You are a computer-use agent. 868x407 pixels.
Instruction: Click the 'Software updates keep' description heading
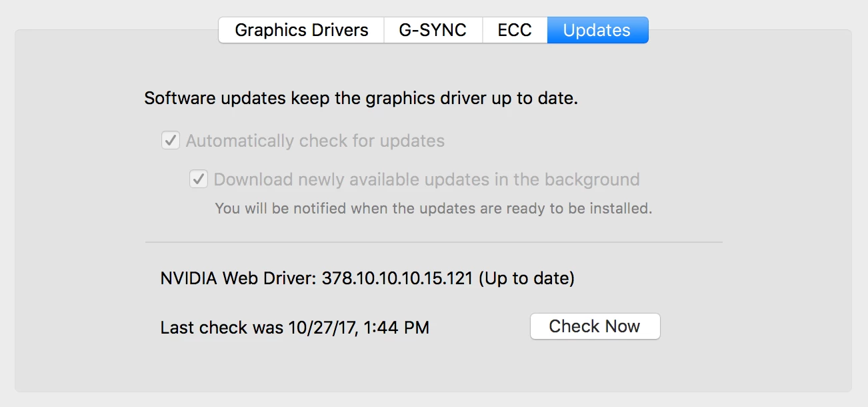click(361, 99)
